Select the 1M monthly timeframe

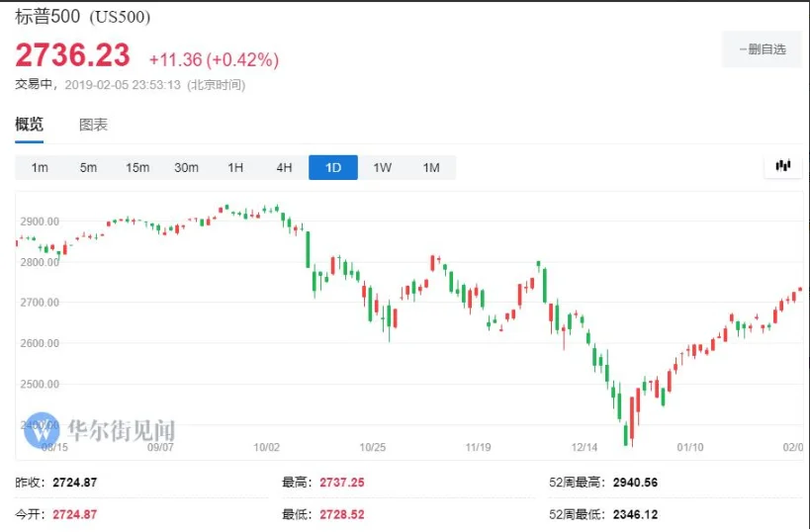[x=431, y=167]
